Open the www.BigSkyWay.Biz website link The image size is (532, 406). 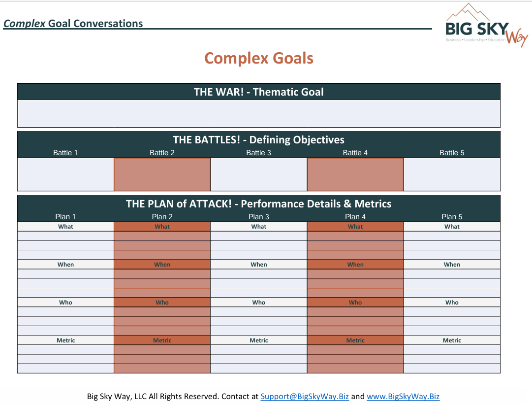(403, 396)
